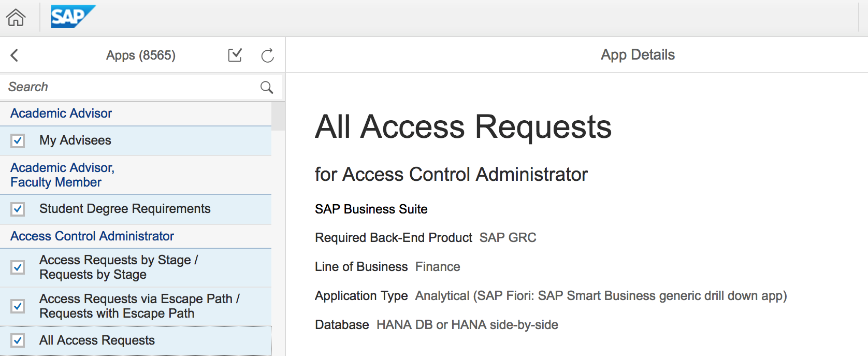Image resolution: width=868 pixels, height=356 pixels.
Task: Focus the Search input field
Action: (141, 87)
